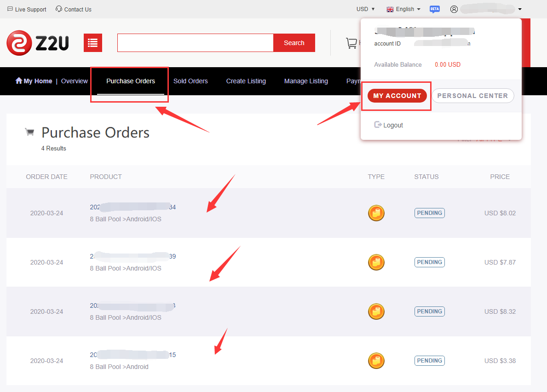Click the PENDING status of USD $7.87 order
This screenshot has width=547, height=392.
pyautogui.click(x=429, y=262)
